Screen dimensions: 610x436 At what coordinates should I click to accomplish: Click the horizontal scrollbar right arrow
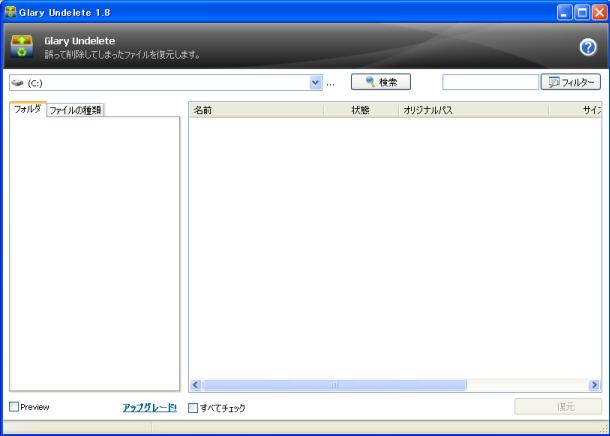(594, 385)
